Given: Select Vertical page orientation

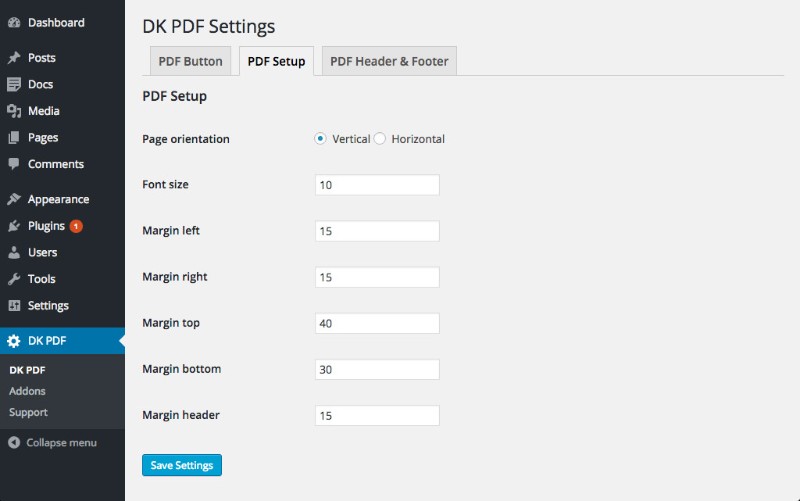Looking at the screenshot, I should pyautogui.click(x=320, y=139).
